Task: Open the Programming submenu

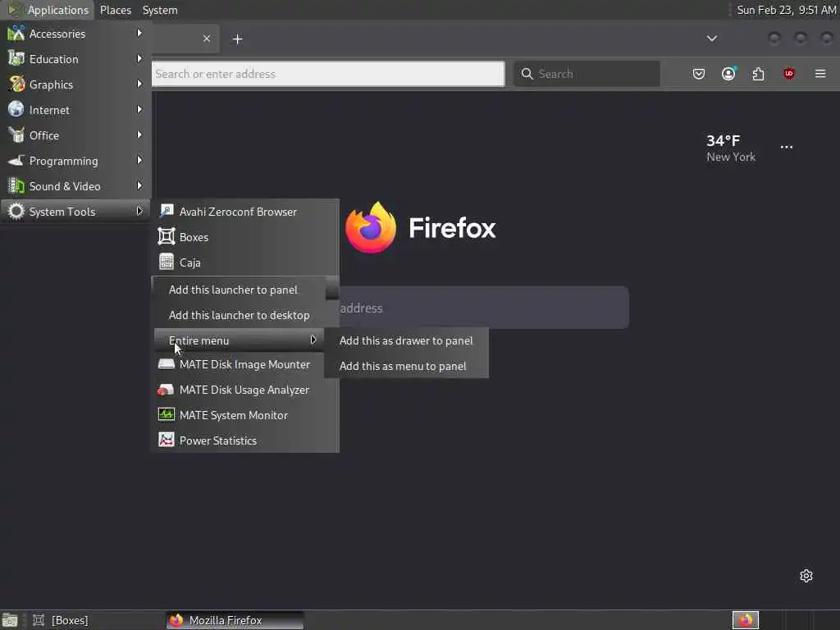Action: [x=75, y=161]
